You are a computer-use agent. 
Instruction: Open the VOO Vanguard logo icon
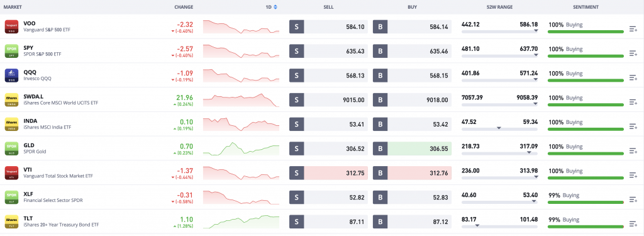tap(11, 26)
